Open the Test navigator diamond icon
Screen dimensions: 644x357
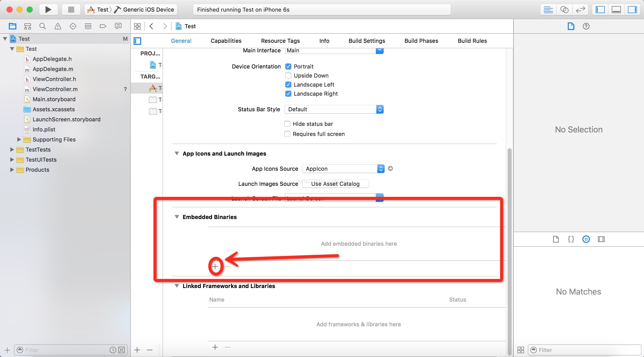pos(73,26)
